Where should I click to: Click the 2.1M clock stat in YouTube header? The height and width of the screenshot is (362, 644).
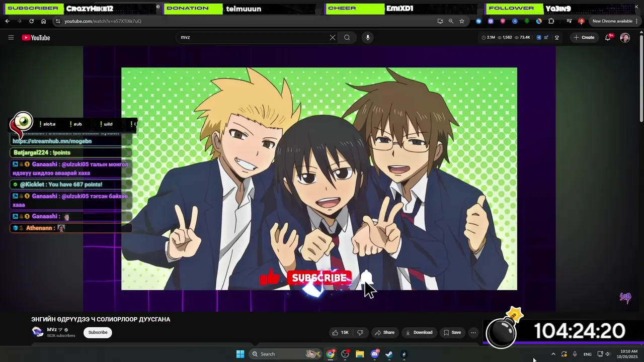click(489, 37)
